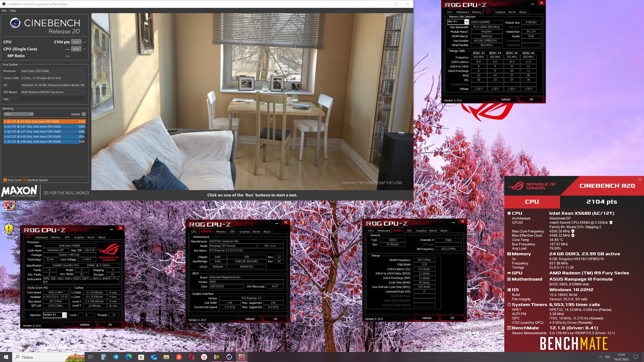
Task: Run the CPU multi-core benchmark
Action: click(x=76, y=42)
